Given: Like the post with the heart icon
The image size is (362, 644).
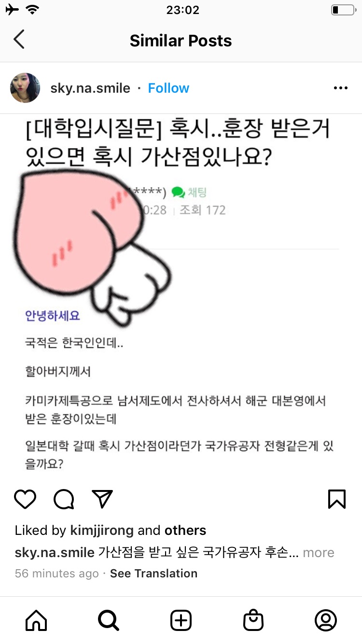Looking at the screenshot, I should (25, 499).
